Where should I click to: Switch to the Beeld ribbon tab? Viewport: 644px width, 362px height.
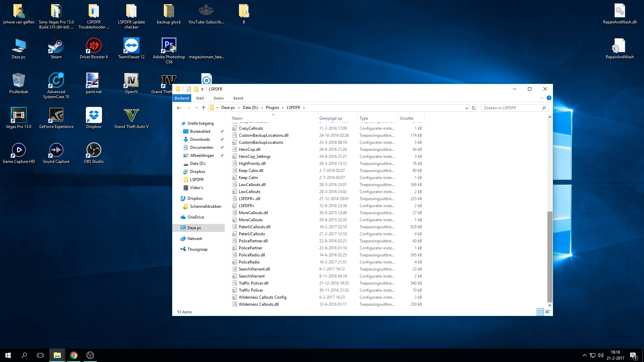(x=238, y=98)
